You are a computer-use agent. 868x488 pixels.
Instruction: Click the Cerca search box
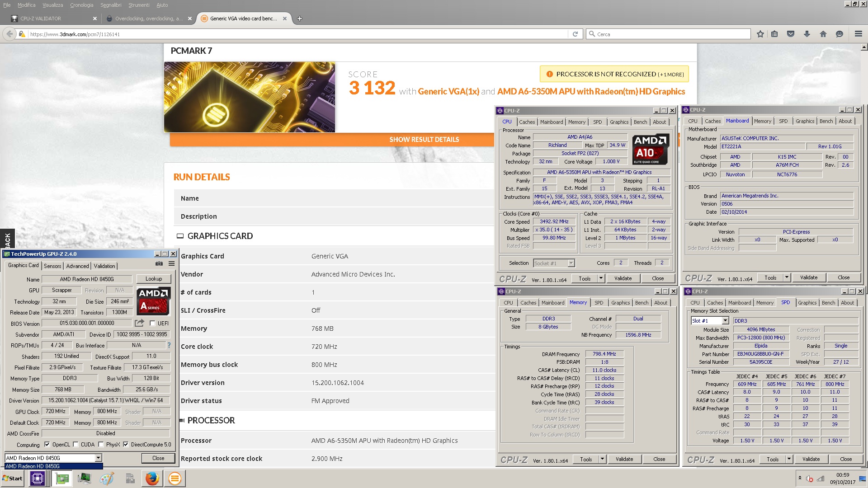tap(669, 34)
